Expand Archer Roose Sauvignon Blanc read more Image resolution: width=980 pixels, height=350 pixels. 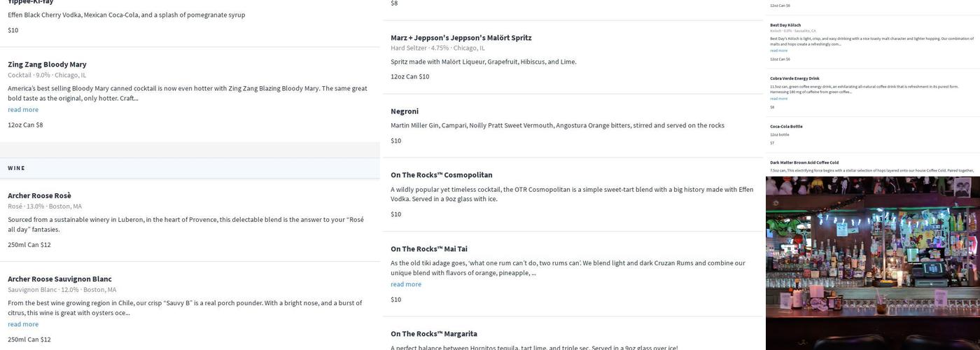23,324
